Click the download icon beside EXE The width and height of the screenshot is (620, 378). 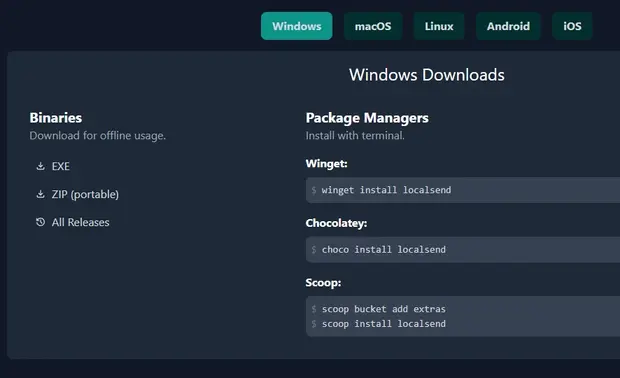40,166
